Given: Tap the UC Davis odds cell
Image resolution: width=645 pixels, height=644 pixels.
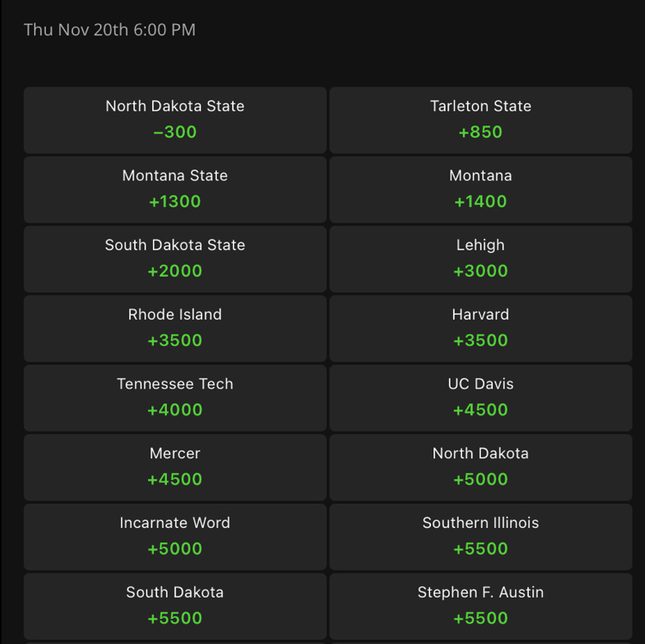Looking at the screenshot, I should point(480,398).
